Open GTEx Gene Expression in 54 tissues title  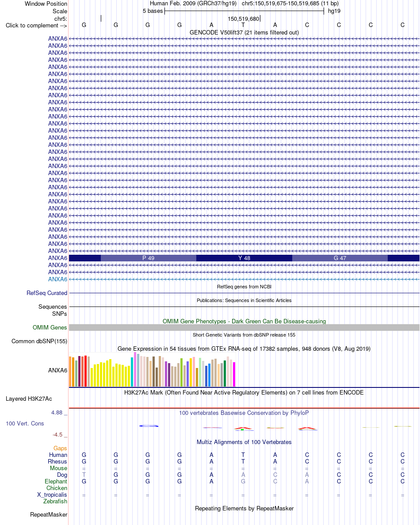[244, 349]
